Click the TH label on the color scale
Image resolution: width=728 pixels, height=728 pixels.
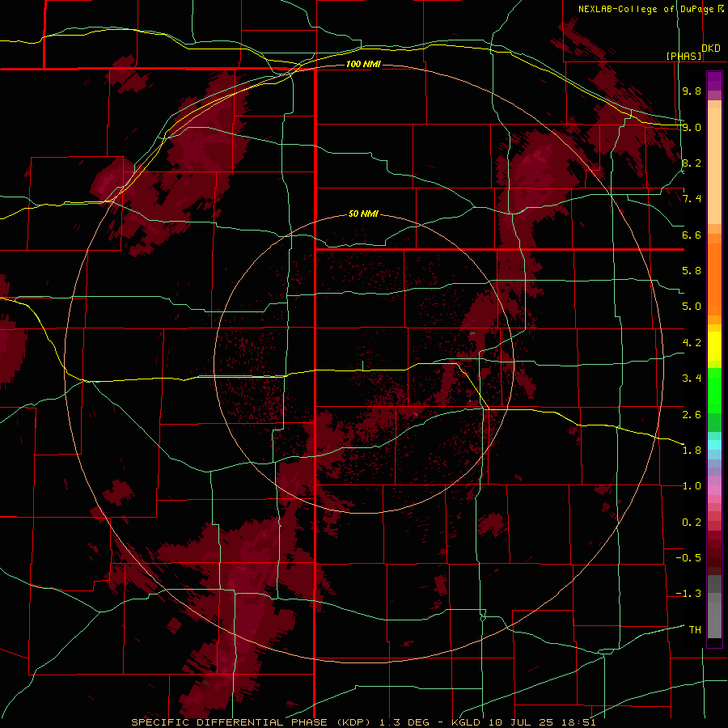pos(695,630)
